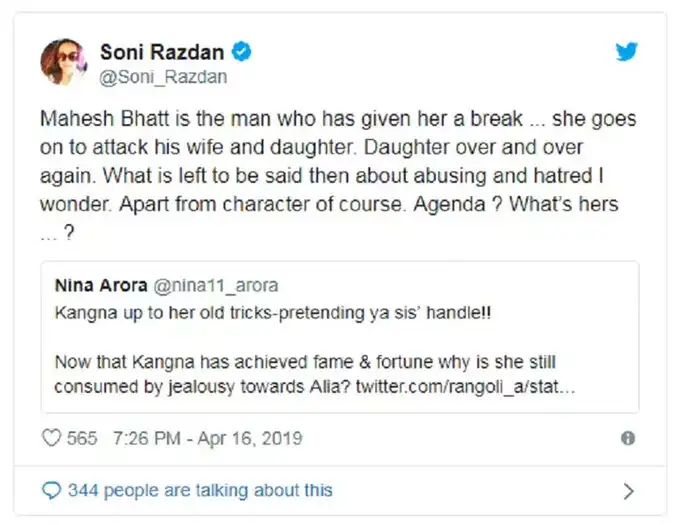The height and width of the screenshot is (525, 700).
Task: Like the tweet with the heart icon
Action: [x=50, y=438]
